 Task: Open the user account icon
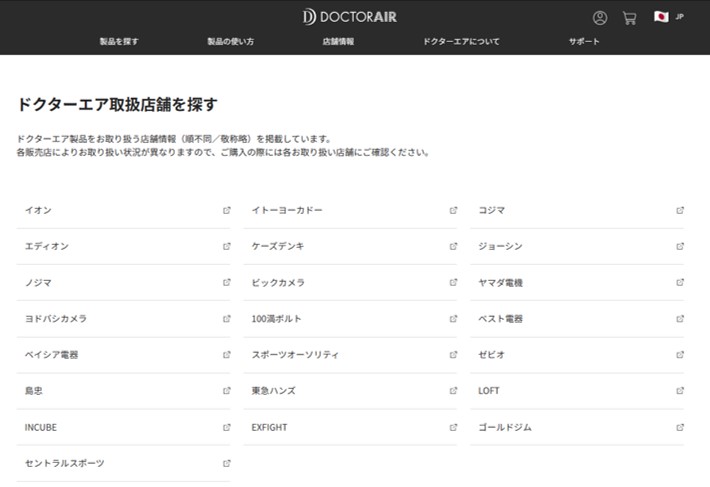pyautogui.click(x=600, y=18)
